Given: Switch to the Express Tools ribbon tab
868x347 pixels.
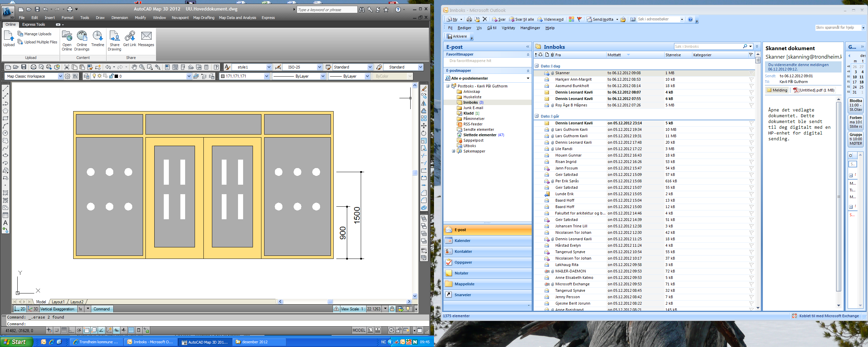Looking at the screenshot, I should pos(34,24).
